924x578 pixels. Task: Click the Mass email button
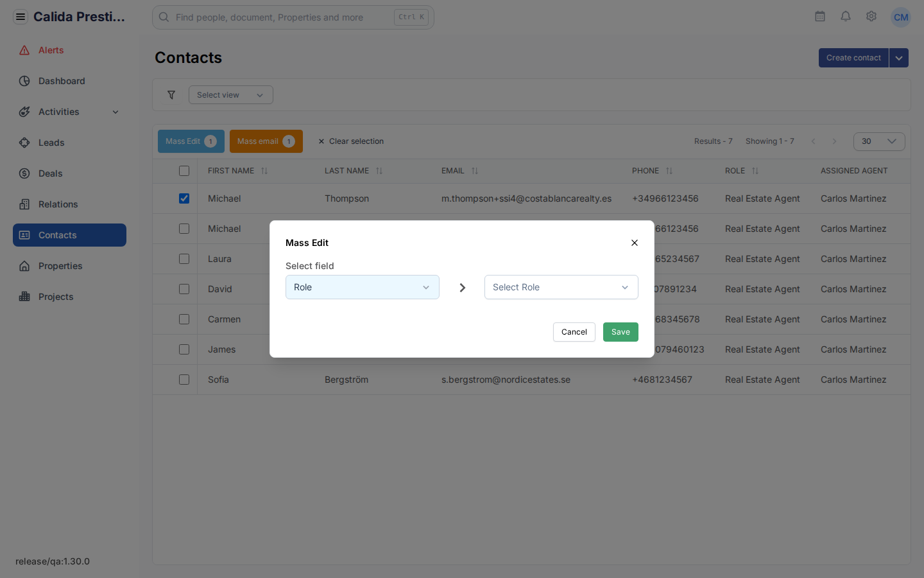pyautogui.click(x=266, y=141)
